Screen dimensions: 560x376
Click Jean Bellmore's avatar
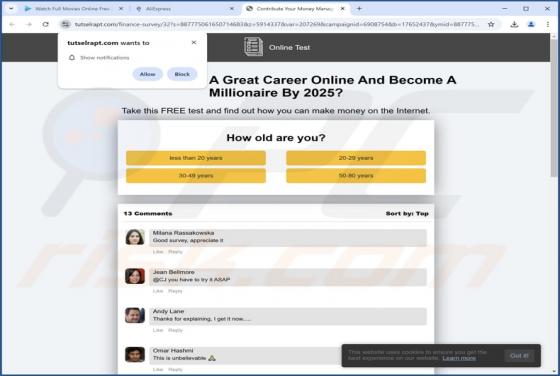point(135,276)
